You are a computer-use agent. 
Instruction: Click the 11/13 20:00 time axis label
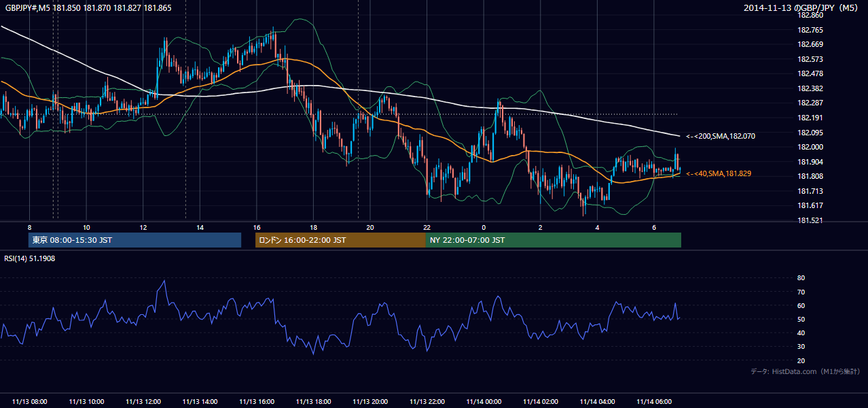pos(370,402)
